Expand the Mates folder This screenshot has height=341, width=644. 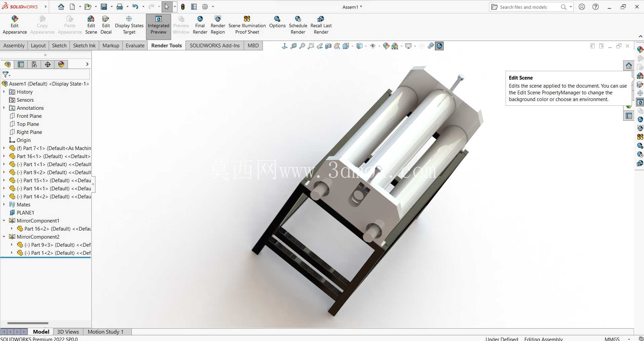click(x=4, y=204)
